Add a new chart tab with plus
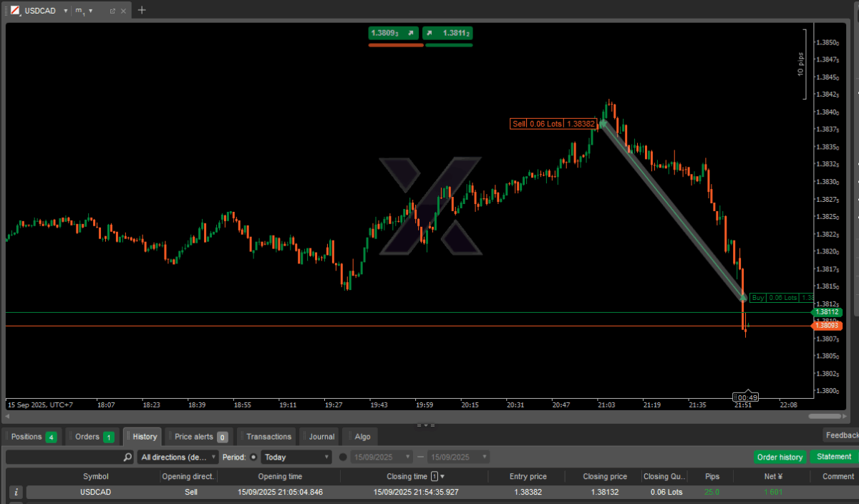Viewport: 859px width, 504px height. coord(142,10)
